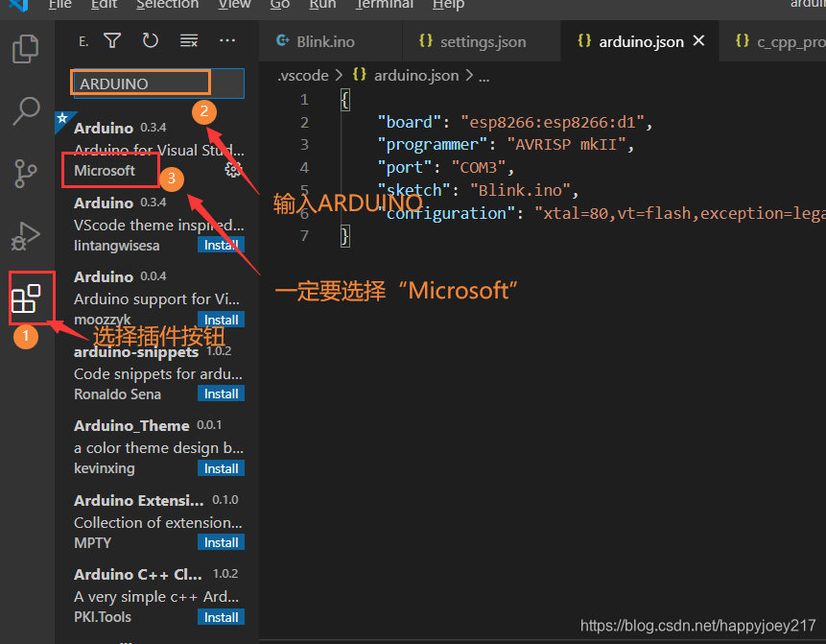The image size is (826, 644).
Task: Click the xtal=80 configuration string
Action: [679, 213]
